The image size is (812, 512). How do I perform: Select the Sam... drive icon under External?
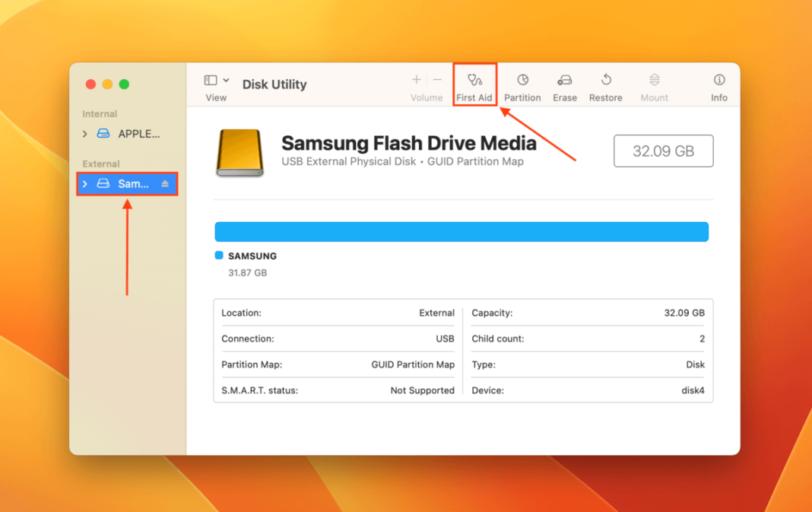point(103,183)
